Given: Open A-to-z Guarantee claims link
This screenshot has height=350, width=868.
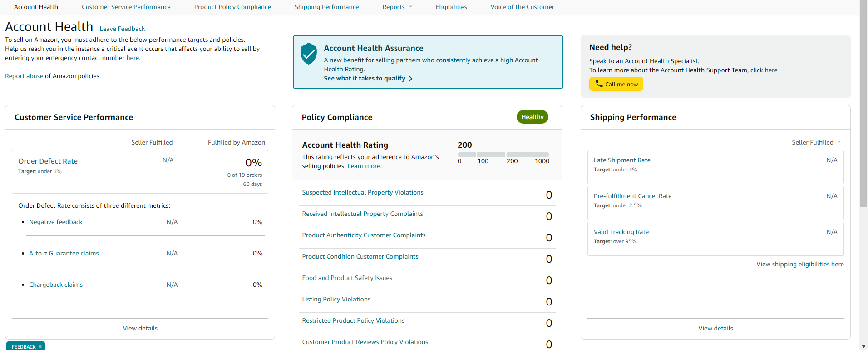Looking at the screenshot, I should click(64, 253).
